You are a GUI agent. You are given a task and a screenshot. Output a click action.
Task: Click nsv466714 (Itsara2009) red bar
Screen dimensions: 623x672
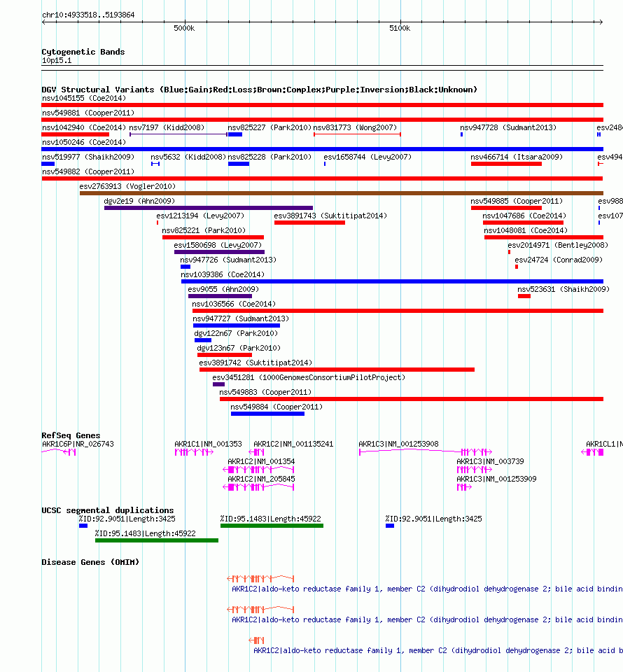(507, 164)
